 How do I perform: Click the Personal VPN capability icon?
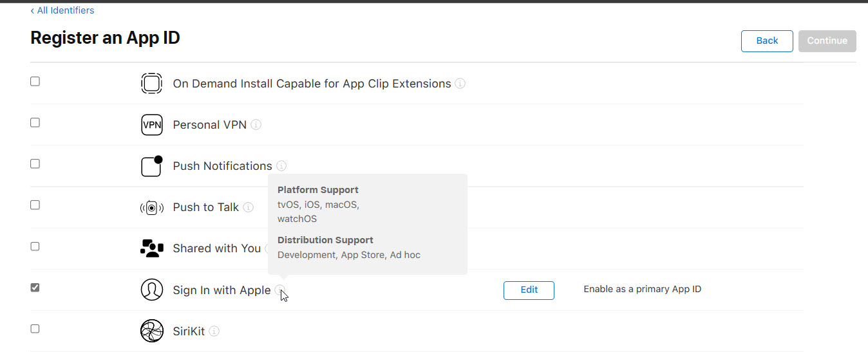(151, 125)
